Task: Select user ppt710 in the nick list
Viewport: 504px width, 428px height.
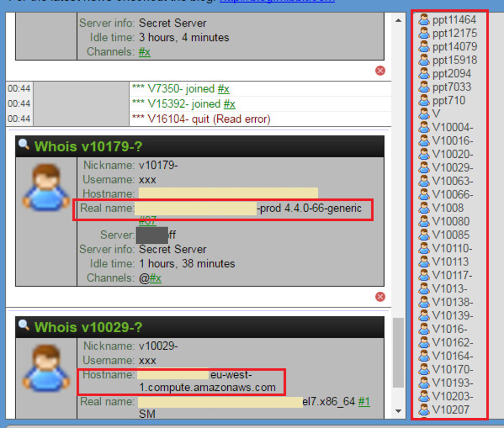Action: (x=449, y=101)
